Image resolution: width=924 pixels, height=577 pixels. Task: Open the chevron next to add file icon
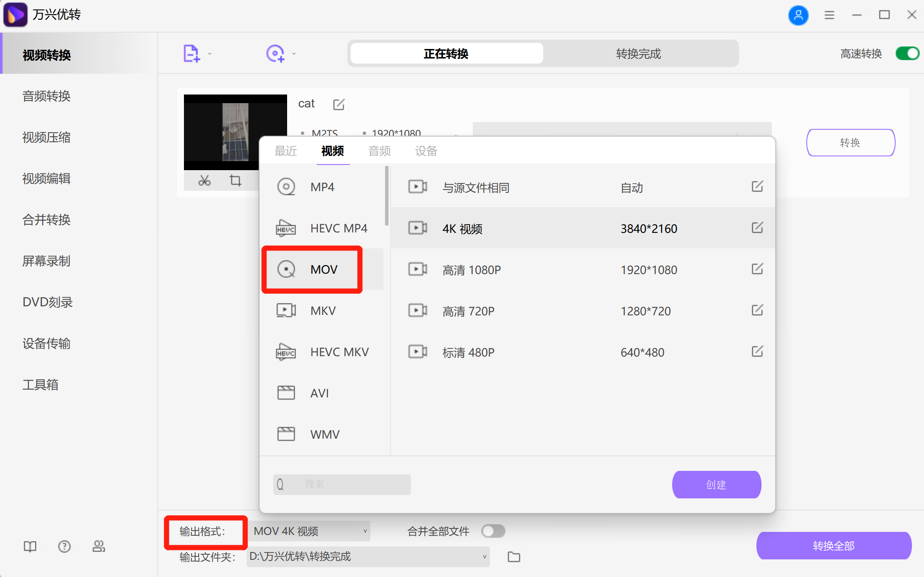209,53
